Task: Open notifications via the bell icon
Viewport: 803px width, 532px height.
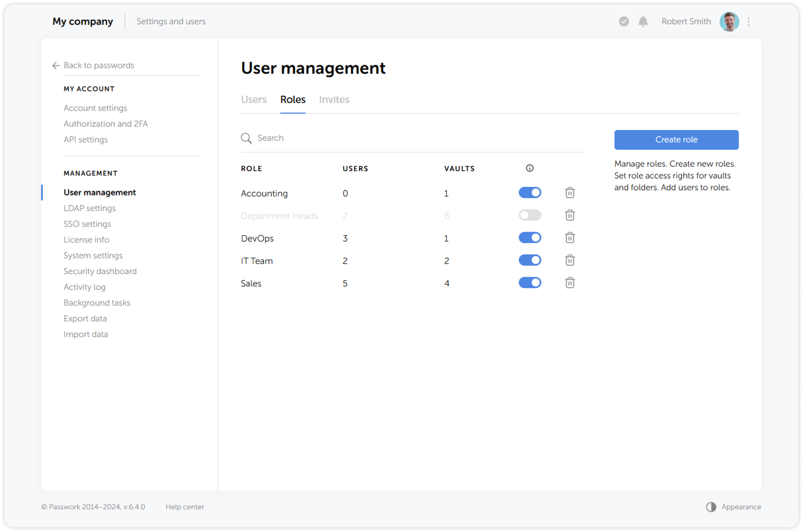Action: 643,22
